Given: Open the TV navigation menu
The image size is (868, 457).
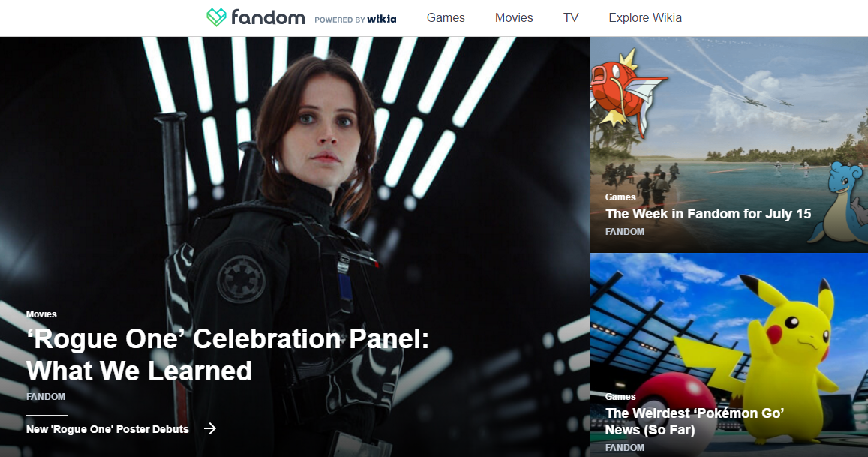Looking at the screenshot, I should pyautogui.click(x=571, y=18).
